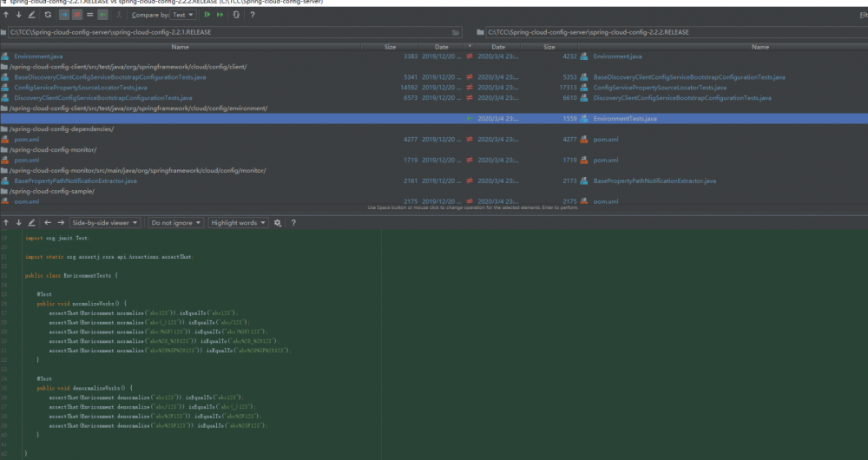Click left pane Name column header
Viewport: 868px width, 460px height.
(180, 47)
